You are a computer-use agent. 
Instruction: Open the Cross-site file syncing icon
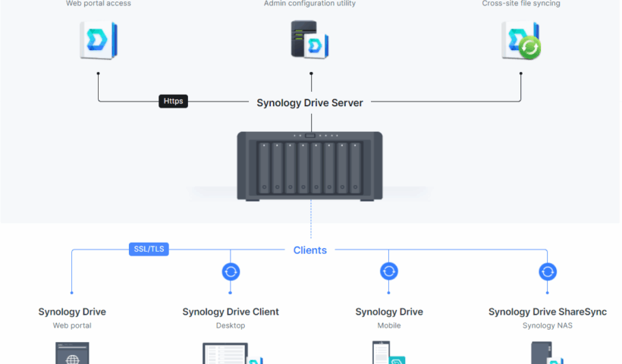520,40
